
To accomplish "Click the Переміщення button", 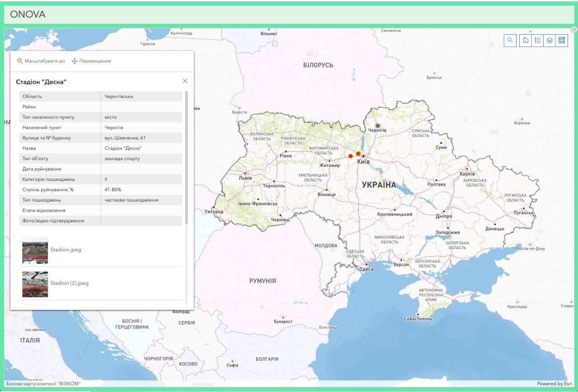I will (91, 61).
